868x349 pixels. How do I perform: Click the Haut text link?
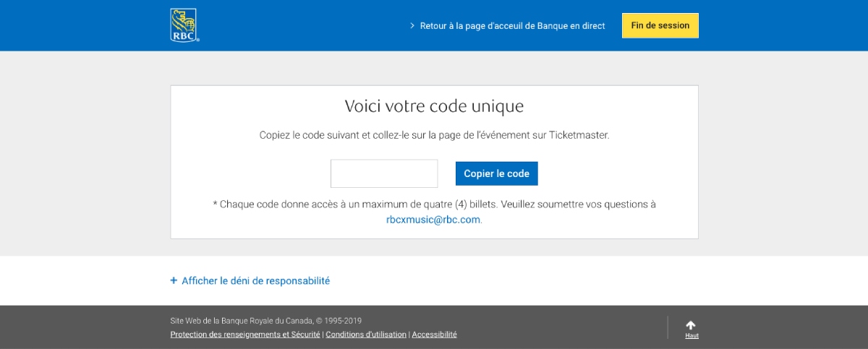tap(692, 336)
